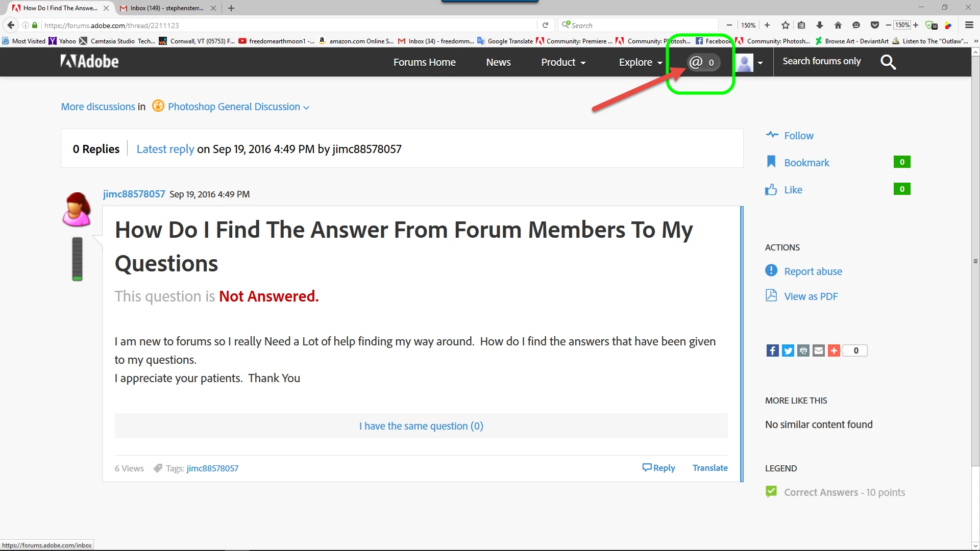This screenshot has width=980, height=551.
Task: Toggle Follow on this thread
Action: click(798, 136)
